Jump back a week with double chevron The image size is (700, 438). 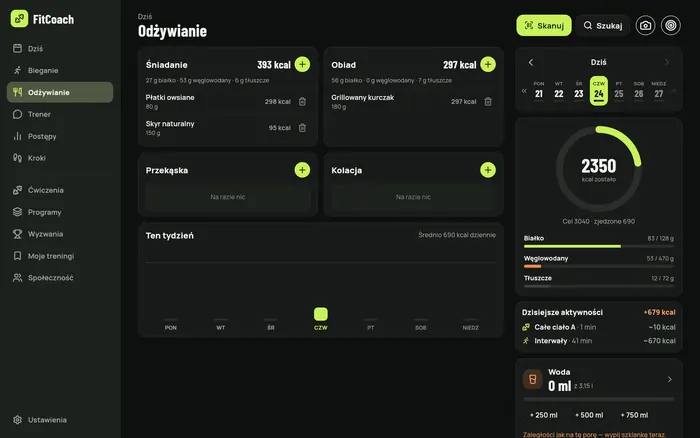[524, 91]
